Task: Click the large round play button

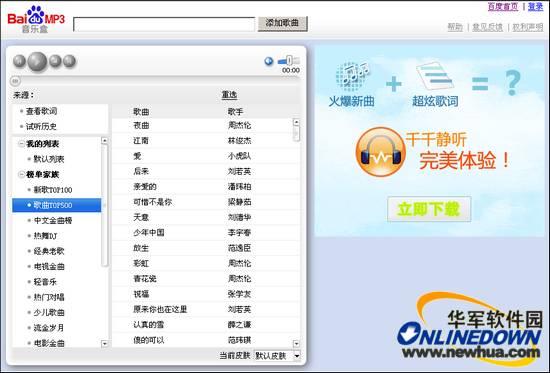Action: [x=37, y=61]
